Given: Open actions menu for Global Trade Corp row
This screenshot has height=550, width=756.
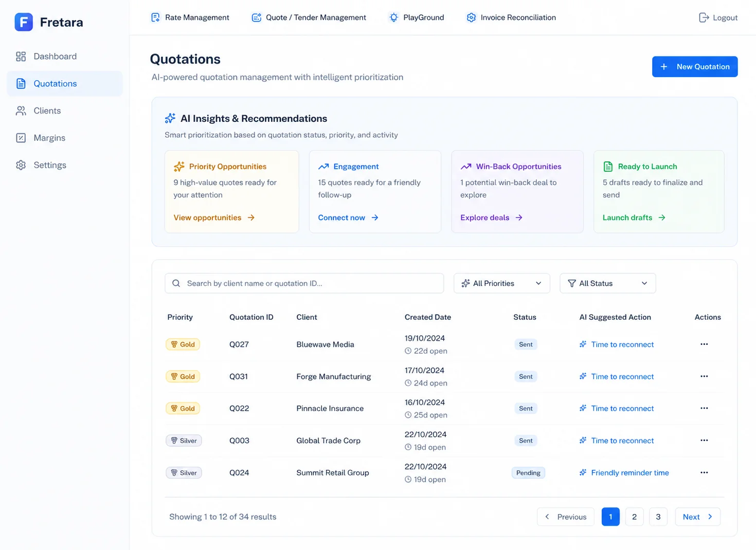Looking at the screenshot, I should click(x=704, y=441).
